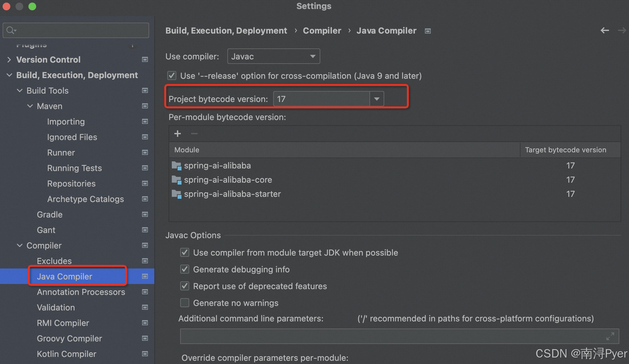Image resolution: width=629 pixels, height=364 pixels.
Task: Click the project-level icon beside Running Tests
Action: click(145, 168)
